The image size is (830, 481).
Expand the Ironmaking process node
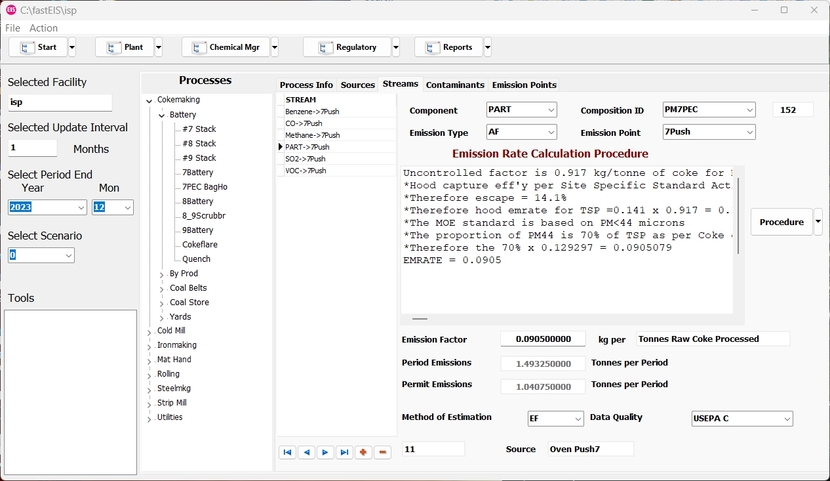point(150,346)
